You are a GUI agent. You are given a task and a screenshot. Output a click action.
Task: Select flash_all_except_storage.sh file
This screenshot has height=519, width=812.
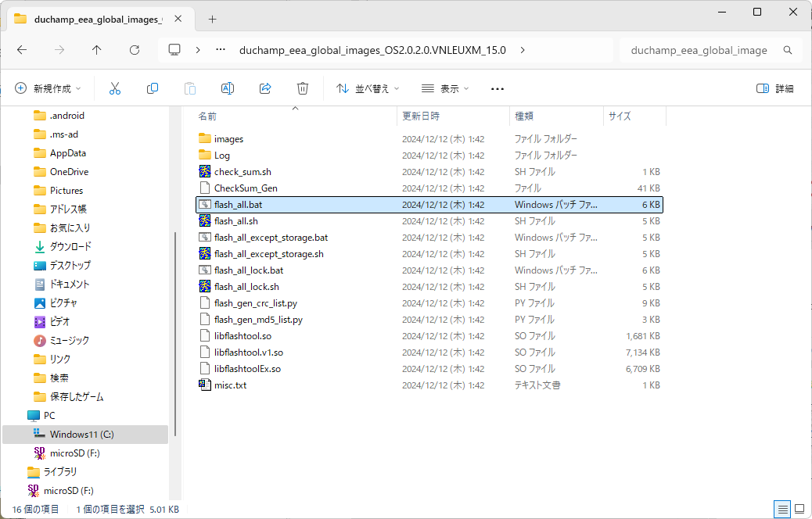point(429,254)
